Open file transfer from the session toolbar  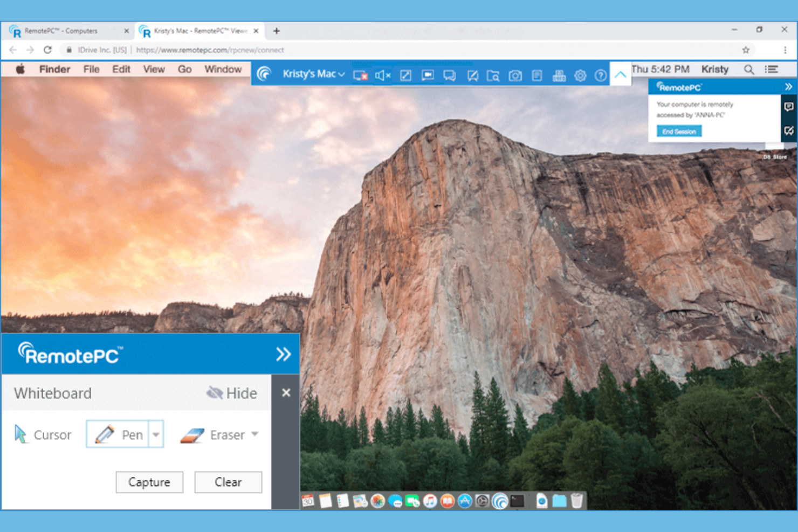tap(494, 75)
